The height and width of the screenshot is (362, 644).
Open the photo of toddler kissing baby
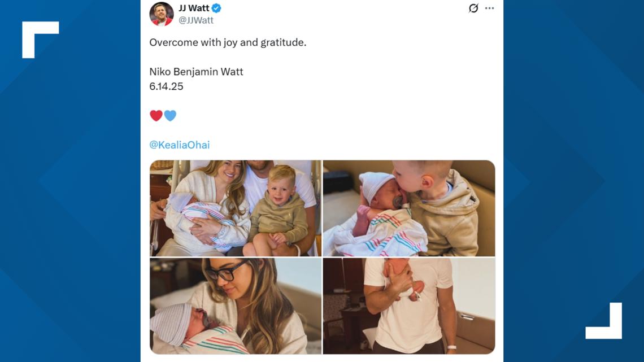(x=408, y=208)
